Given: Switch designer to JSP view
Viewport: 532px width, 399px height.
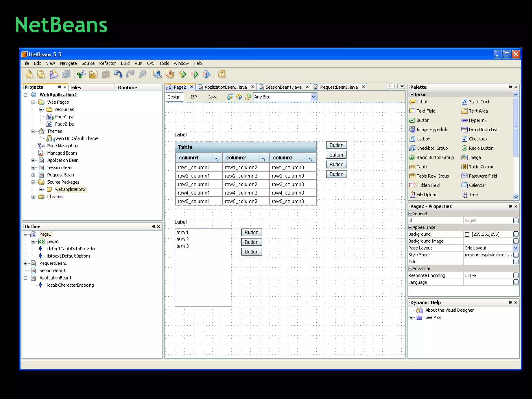Looking at the screenshot, I should [x=194, y=97].
